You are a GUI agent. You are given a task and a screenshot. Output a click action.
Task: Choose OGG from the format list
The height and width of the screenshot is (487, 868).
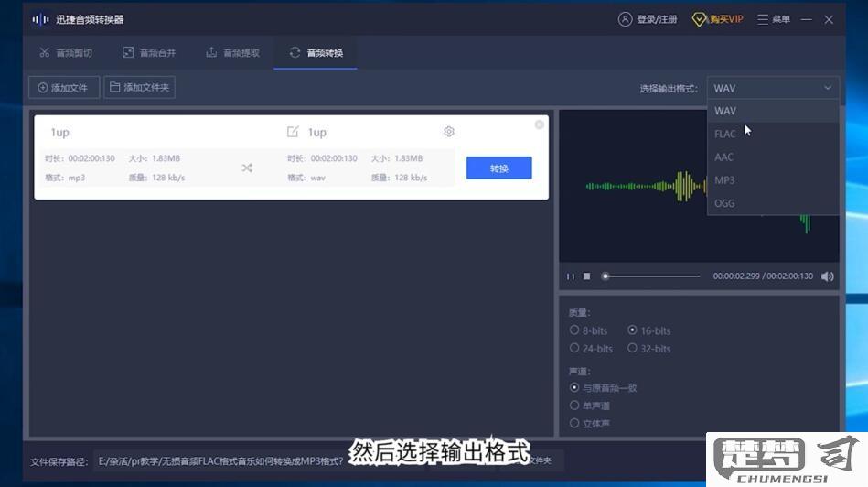pos(773,203)
